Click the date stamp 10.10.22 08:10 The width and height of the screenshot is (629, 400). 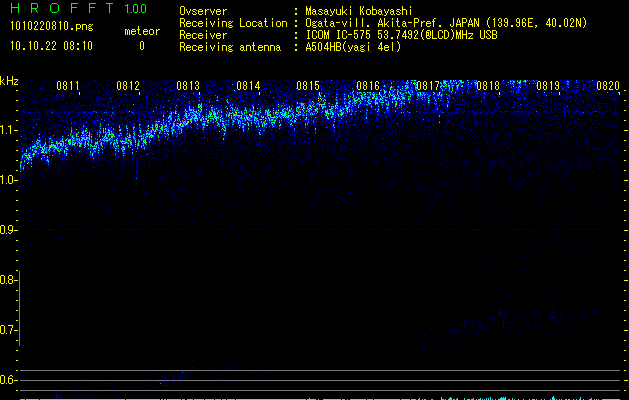point(51,46)
